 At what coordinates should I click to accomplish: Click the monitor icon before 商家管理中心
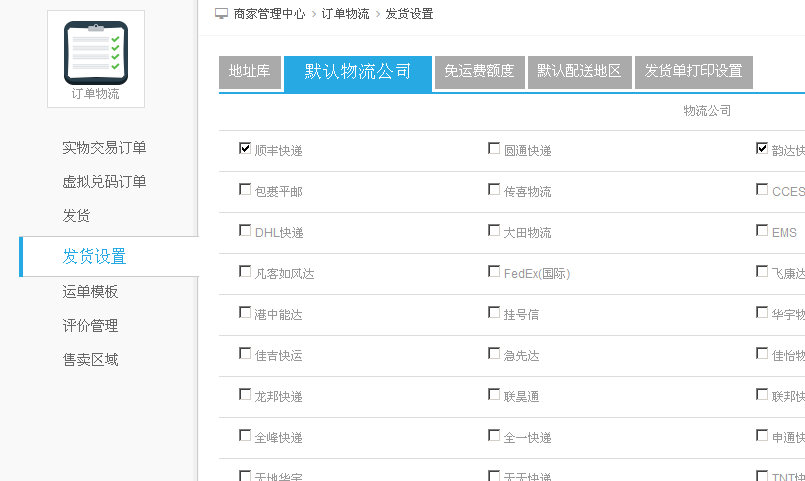pos(221,14)
